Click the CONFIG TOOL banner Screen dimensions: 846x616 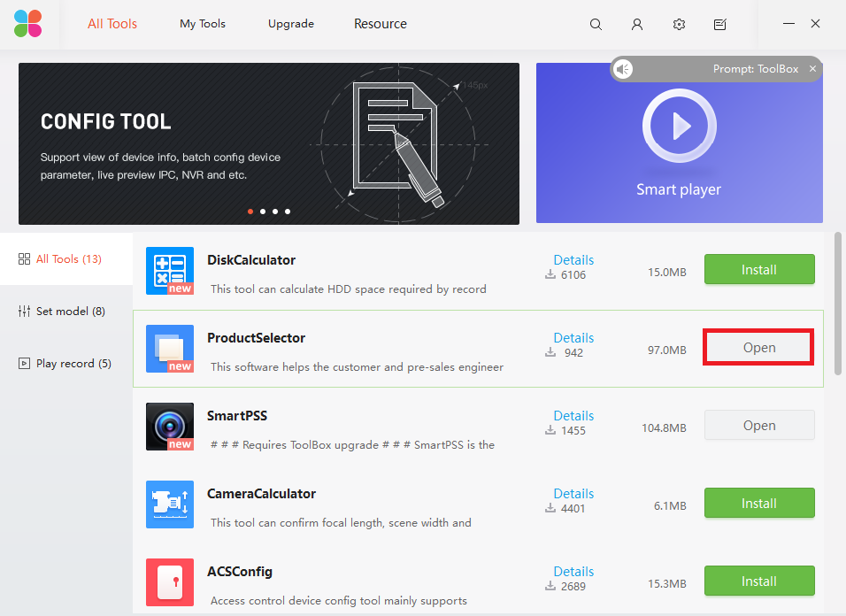(x=269, y=143)
